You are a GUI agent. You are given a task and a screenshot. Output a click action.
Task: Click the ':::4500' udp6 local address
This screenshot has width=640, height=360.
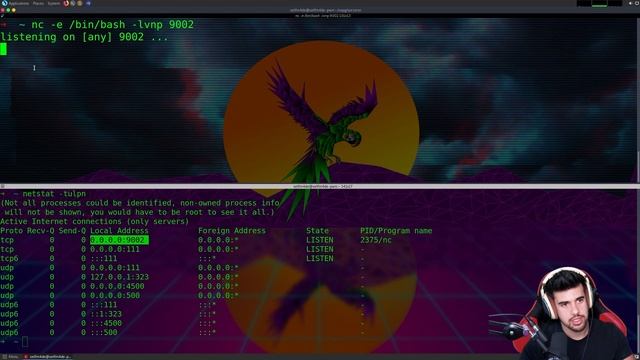[106, 323]
